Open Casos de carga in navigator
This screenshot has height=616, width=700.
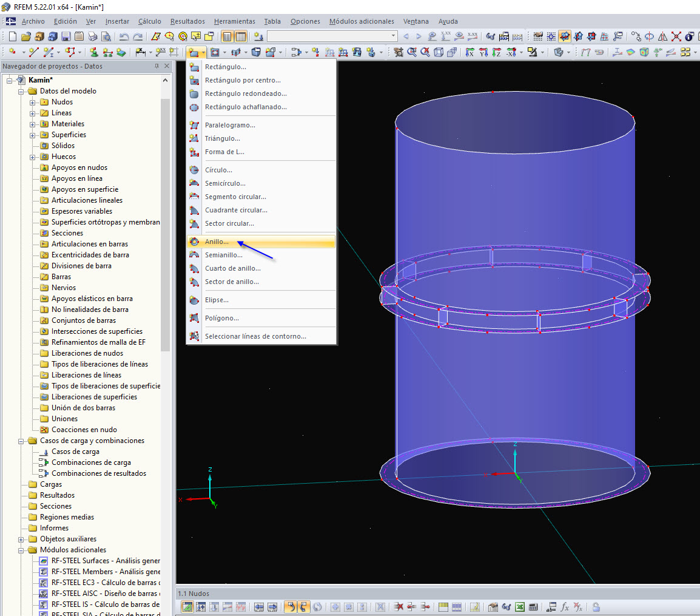click(75, 452)
